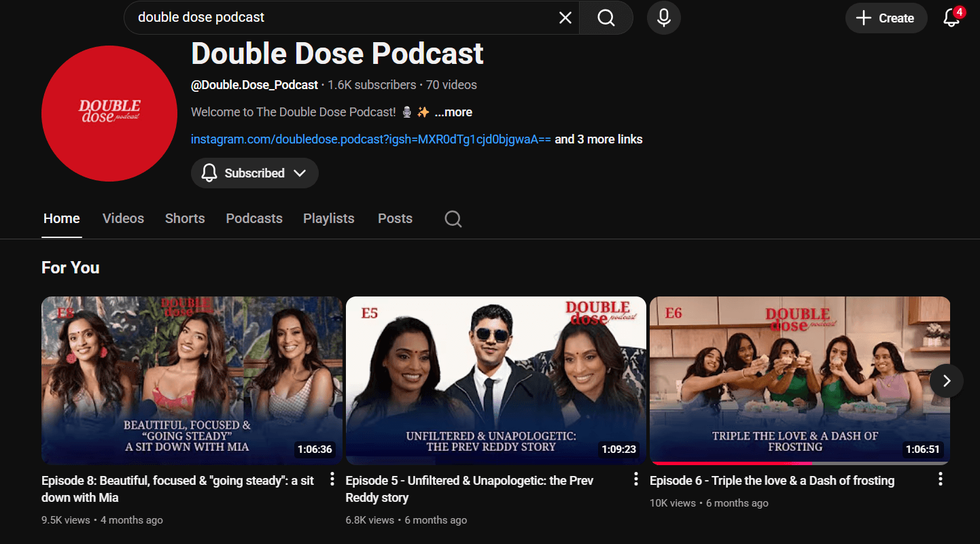
Task: Play the Episode 8 Mia thumbnail
Action: [192, 380]
